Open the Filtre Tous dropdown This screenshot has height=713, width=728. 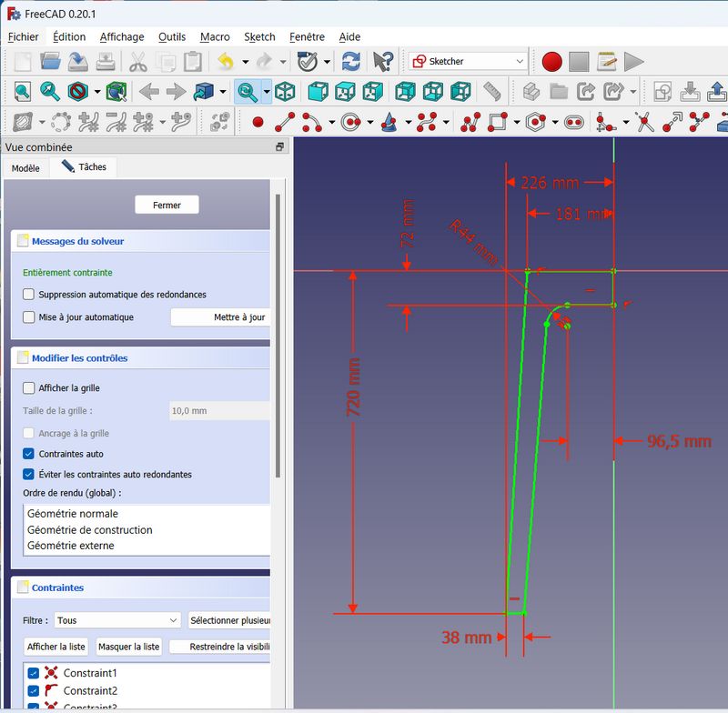coord(117,620)
